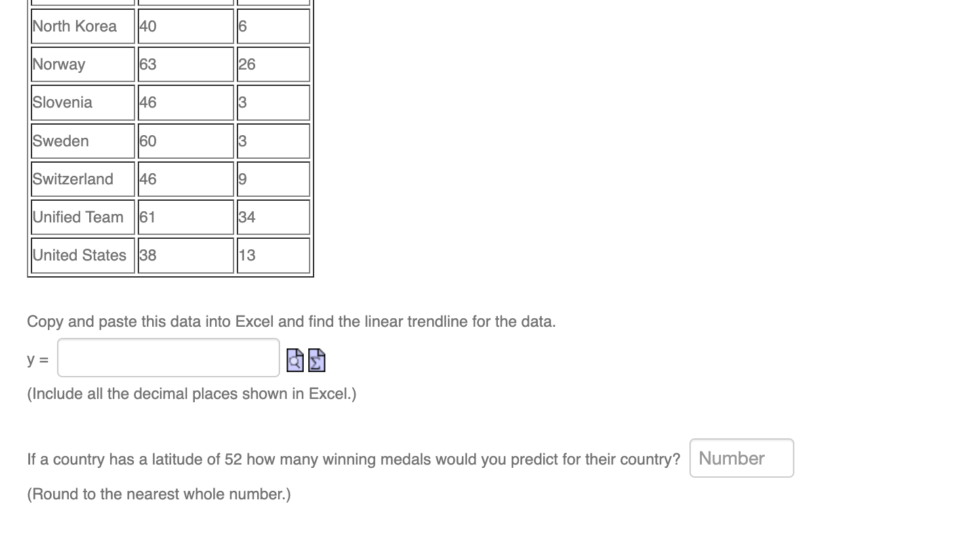980x542 pixels.
Task: Click the value 40 beside North Korea
Action: click(185, 26)
